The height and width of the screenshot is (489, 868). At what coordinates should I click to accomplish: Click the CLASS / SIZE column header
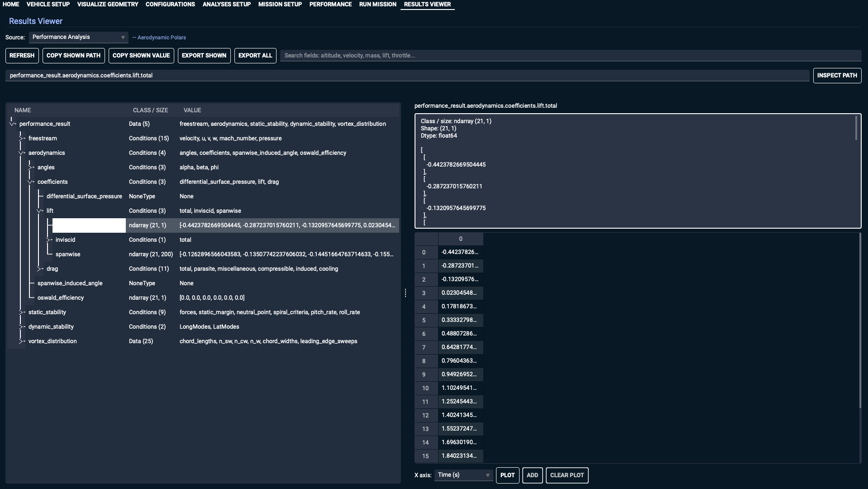click(150, 110)
